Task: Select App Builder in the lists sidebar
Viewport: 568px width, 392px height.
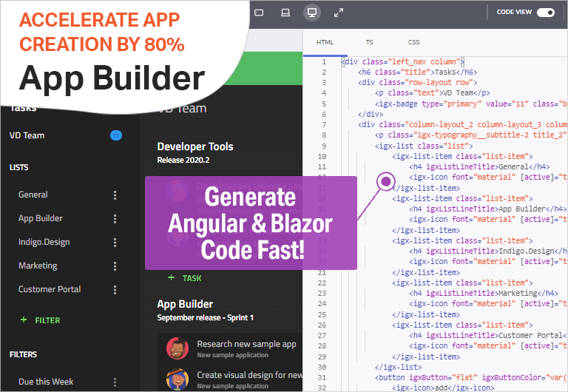Action: 41,218
